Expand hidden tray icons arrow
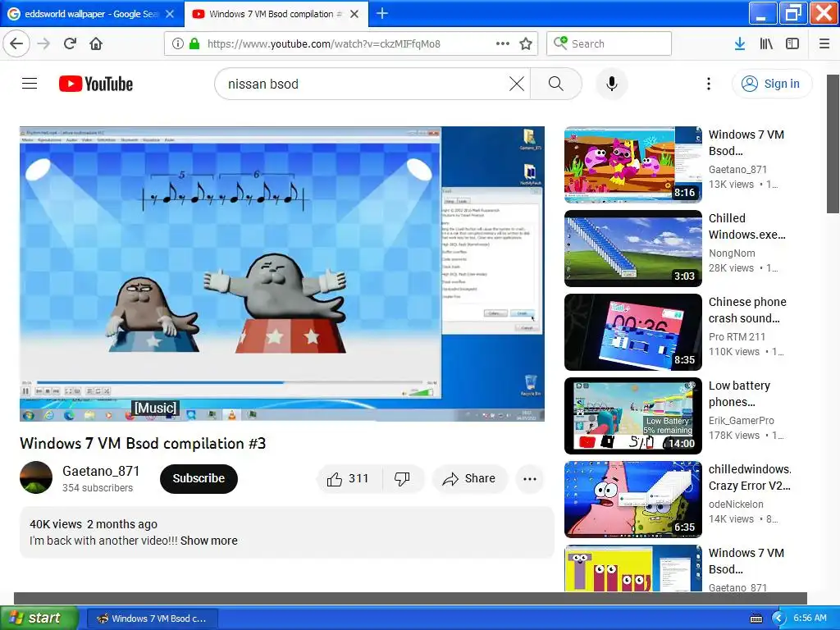Viewport: 840px width, 630px height. (778, 619)
